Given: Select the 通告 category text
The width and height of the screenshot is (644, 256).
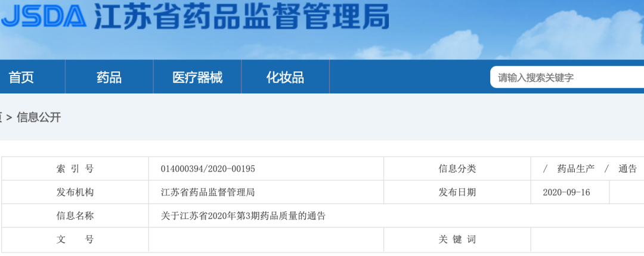Looking at the screenshot, I should point(627,168).
